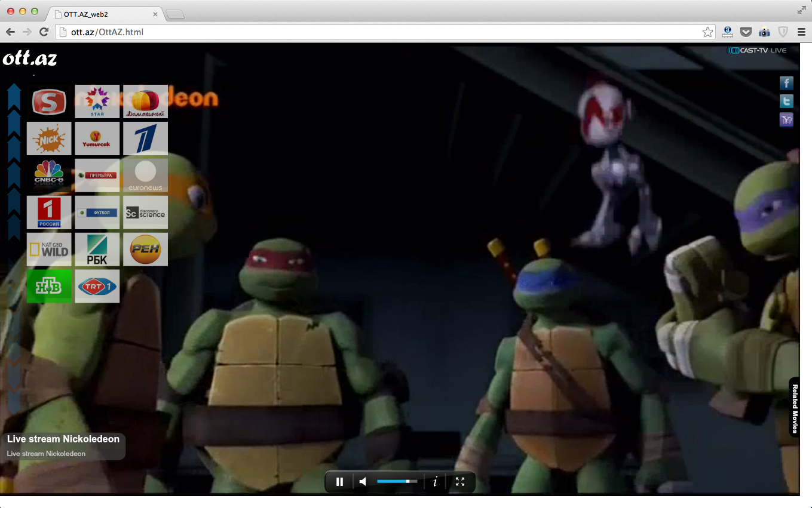
Task: Select the CNBC-e peacock channel
Action: tap(49, 176)
